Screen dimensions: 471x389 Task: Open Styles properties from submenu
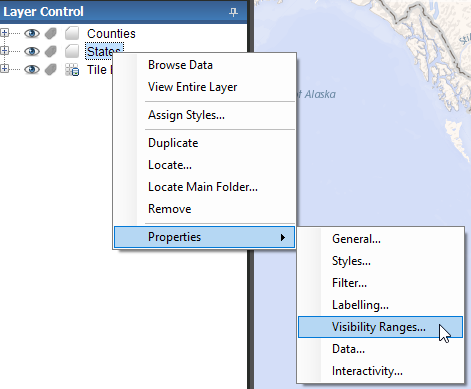point(380,261)
